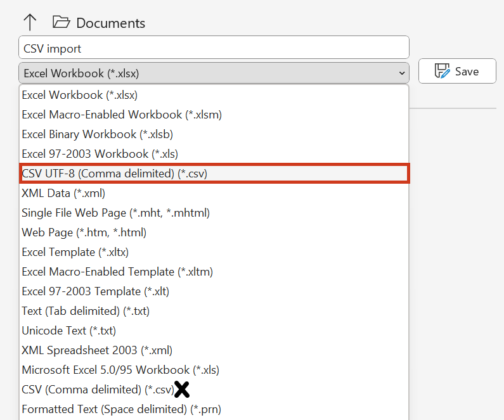
Task: Select CSV UTF-8 (Comma delimited) (*.csv)
Action: pos(214,174)
